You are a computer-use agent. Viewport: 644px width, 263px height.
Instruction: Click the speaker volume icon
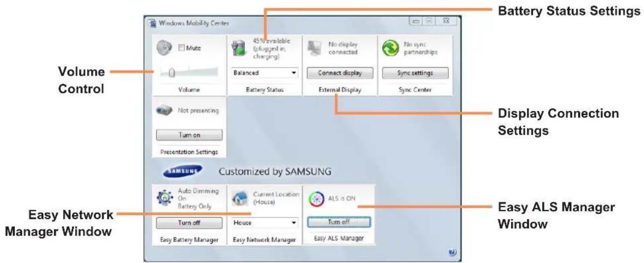tap(164, 48)
